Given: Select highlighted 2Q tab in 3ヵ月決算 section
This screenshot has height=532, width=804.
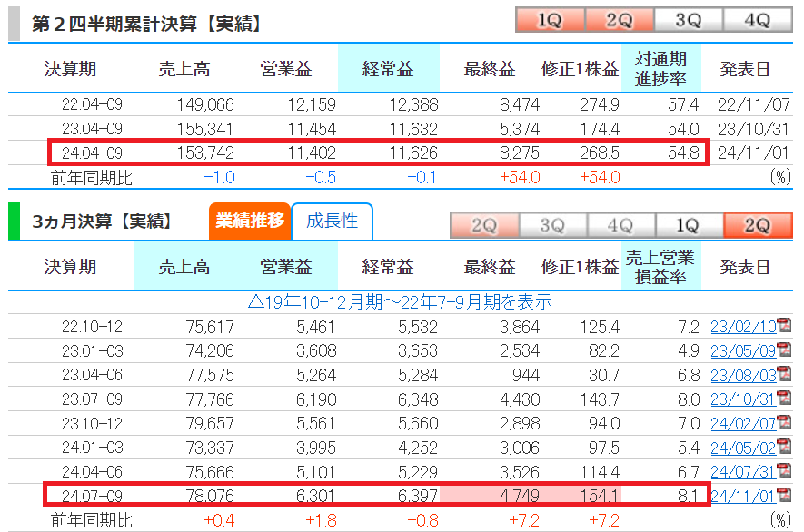Looking at the screenshot, I should pos(758,225).
